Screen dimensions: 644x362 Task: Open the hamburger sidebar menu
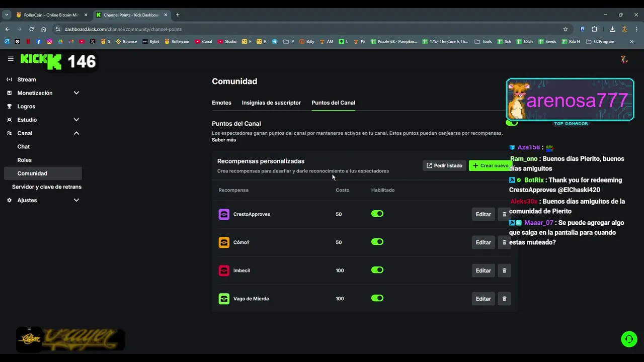(x=11, y=59)
